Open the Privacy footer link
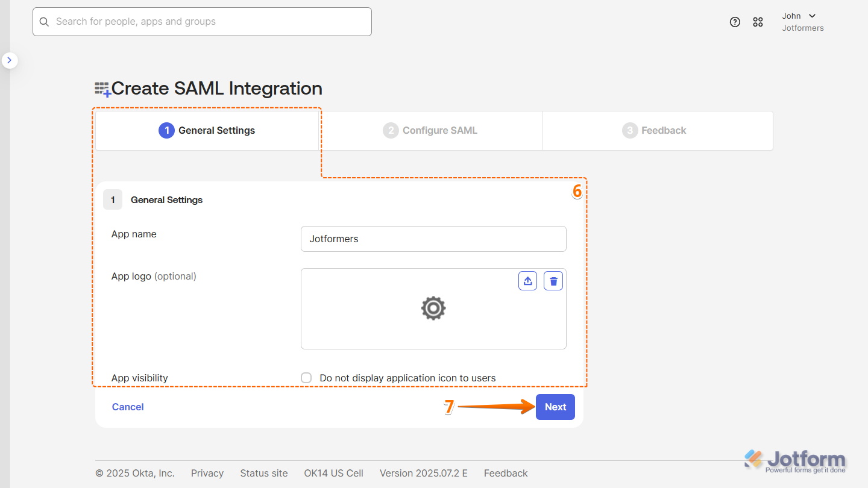This screenshot has height=488, width=868. click(x=207, y=473)
